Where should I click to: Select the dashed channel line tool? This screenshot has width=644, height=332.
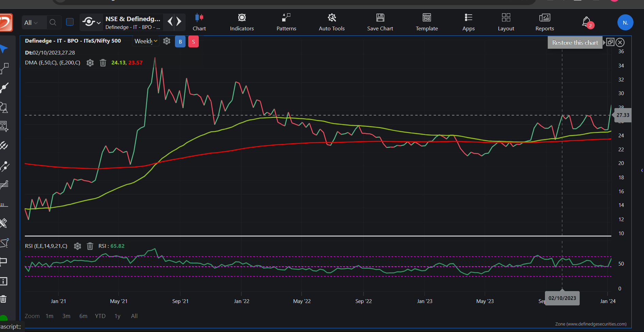click(x=4, y=166)
